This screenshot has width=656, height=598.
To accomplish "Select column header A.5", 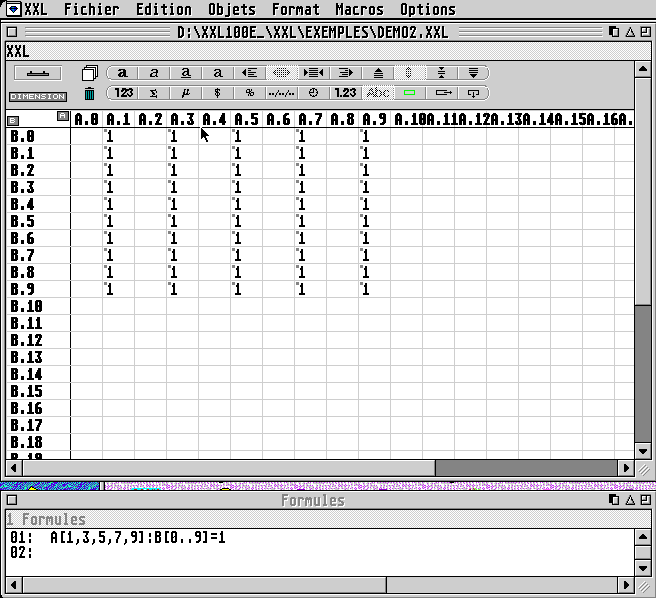I will click(246, 120).
